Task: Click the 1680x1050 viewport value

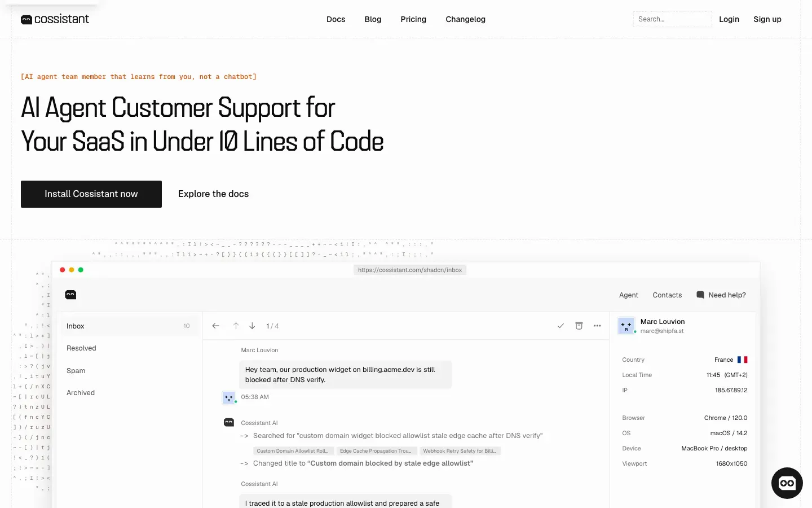Action: tap(732, 463)
